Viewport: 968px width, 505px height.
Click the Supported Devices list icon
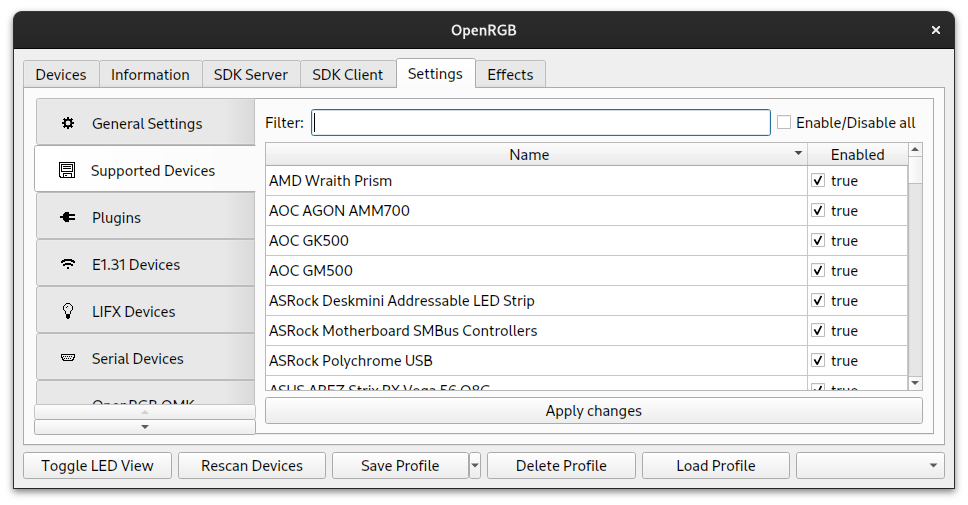[67, 170]
